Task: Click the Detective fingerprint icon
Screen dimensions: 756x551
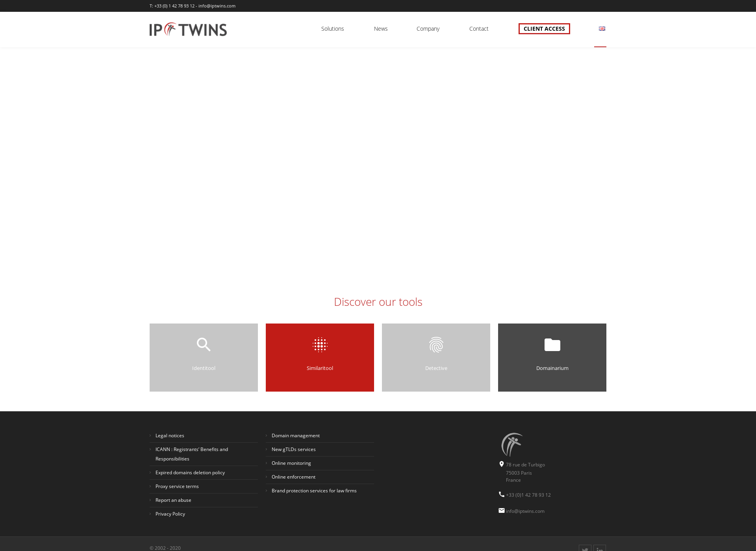Action: click(437, 344)
